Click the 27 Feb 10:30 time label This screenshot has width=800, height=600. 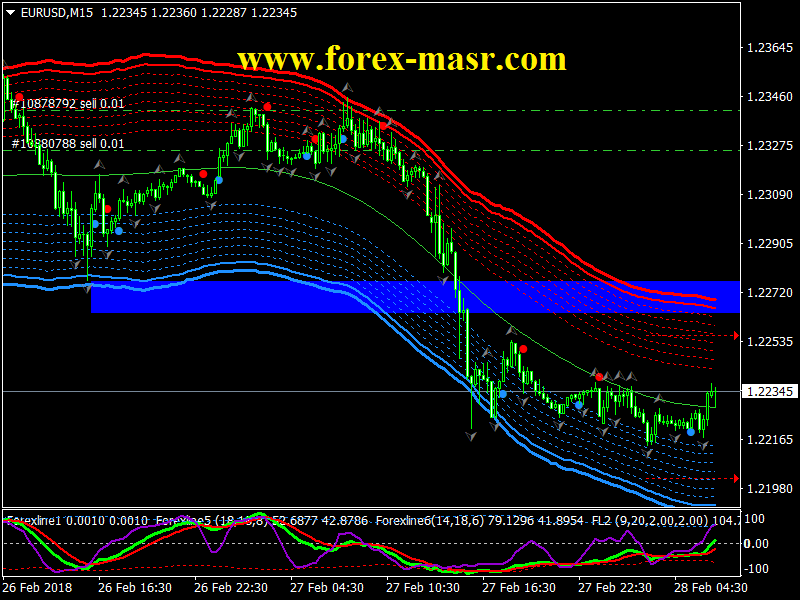click(x=422, y=588)
